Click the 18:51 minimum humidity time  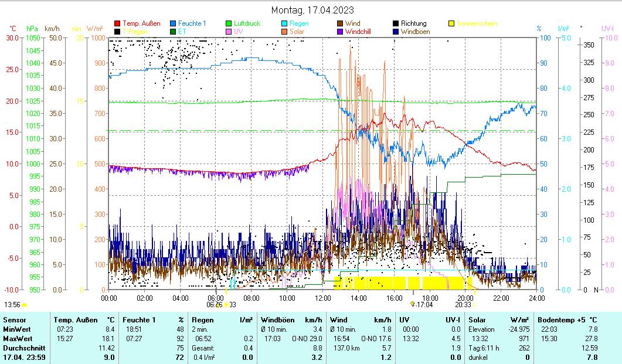click(134, 329)
